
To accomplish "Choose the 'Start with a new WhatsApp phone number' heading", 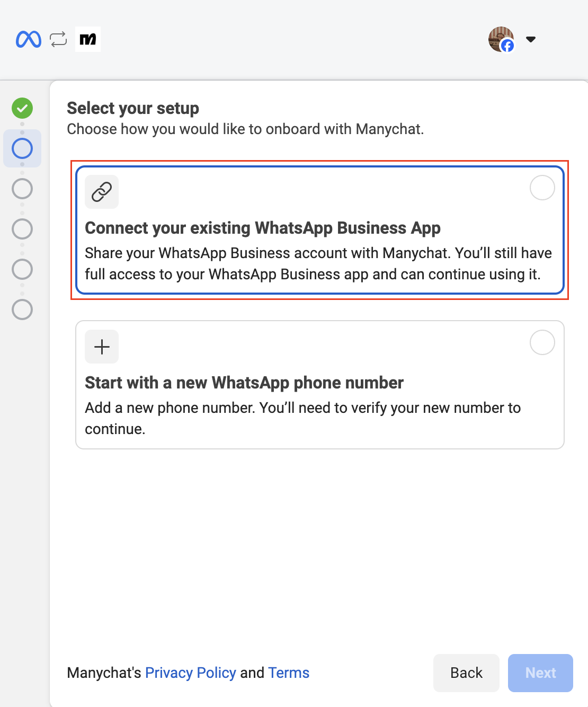I will tap(244, 383).
